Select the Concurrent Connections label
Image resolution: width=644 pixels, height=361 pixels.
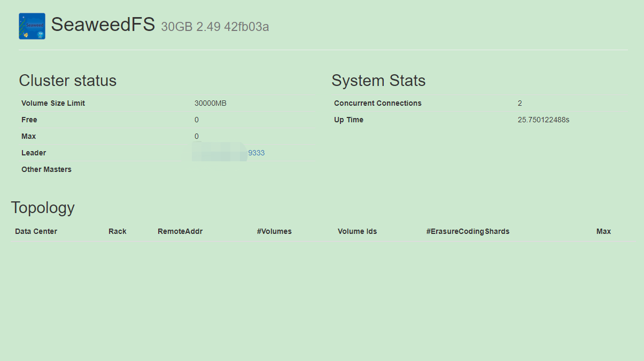pyautogui.click(x=378, y=103)
